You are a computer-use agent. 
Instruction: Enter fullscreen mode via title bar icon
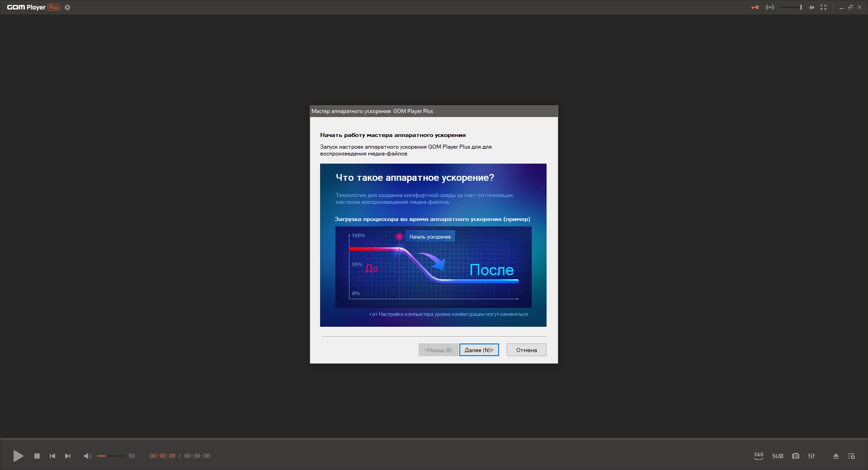point(823,7)
